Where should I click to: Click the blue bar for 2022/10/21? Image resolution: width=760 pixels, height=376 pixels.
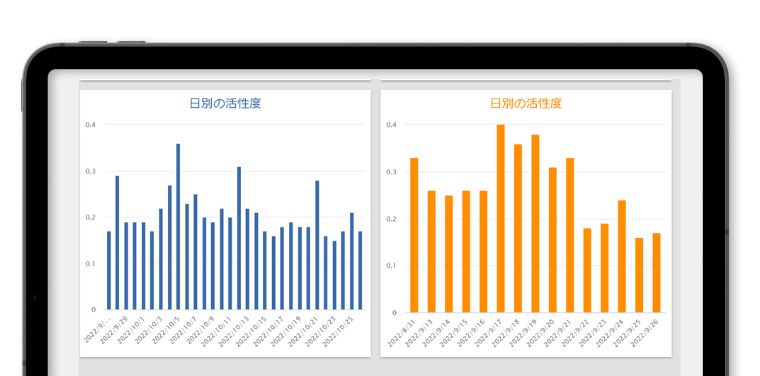(x=317, y=245)
